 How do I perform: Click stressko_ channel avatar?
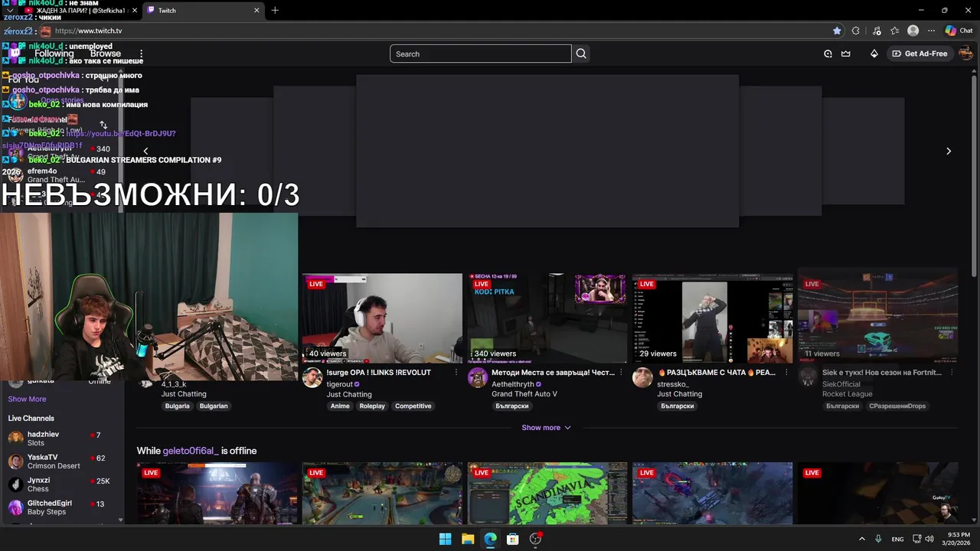(642, 377)
